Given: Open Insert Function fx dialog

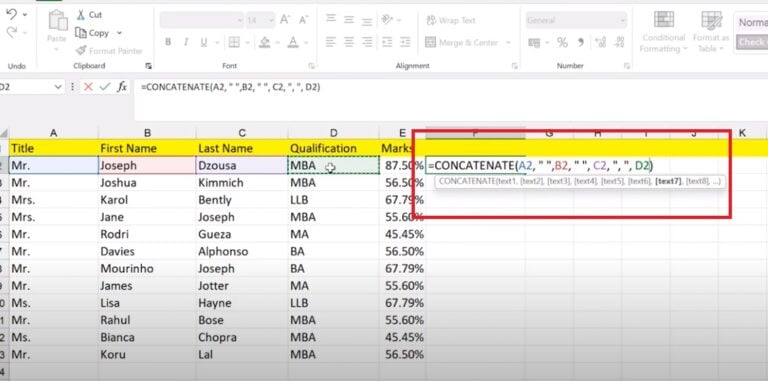Looking at the screenshot, I should tap(121, 87).
